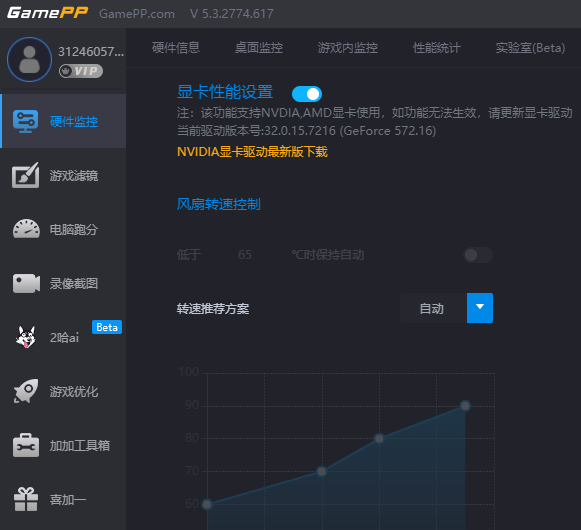Select the fan curve point at 90
Screen dimensions: 581x530
coord(465,405)
